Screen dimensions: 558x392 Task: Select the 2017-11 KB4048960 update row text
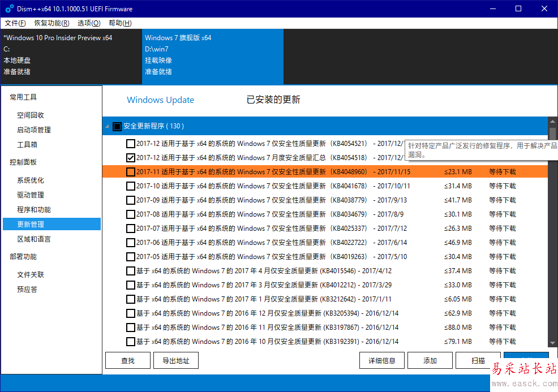[x=273, y=172]
